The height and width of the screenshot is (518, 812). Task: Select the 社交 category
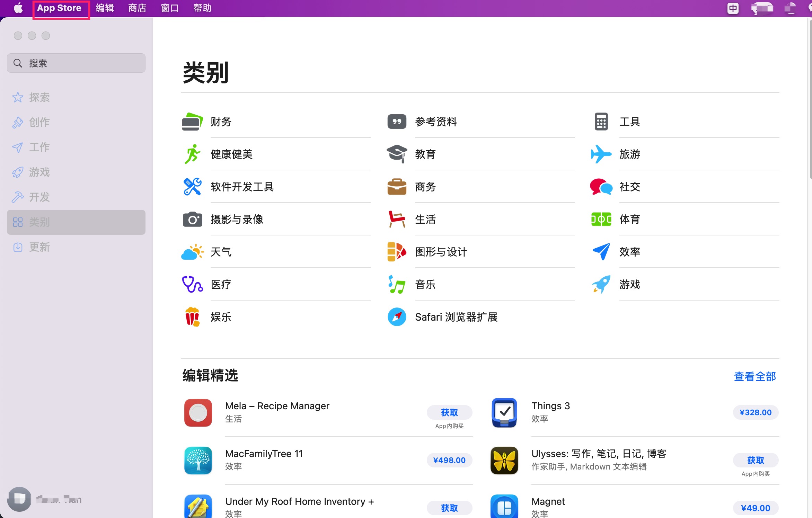point(629,187)
